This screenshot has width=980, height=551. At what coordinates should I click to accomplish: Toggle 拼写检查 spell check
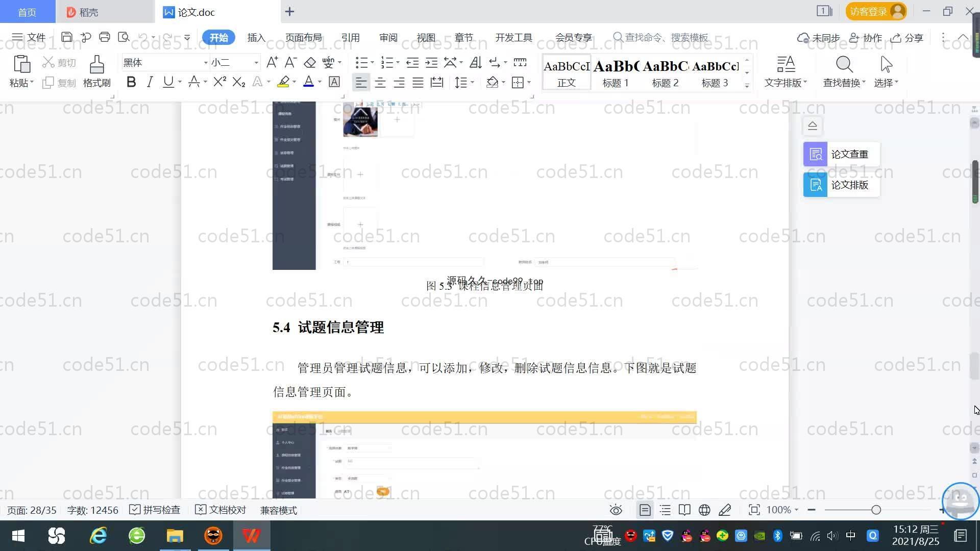(155, 510)
